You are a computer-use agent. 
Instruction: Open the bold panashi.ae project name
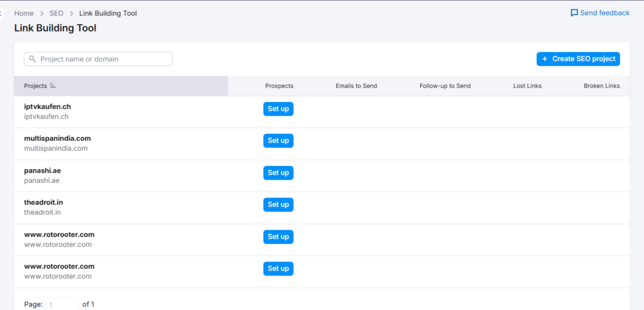click(42, 170)
